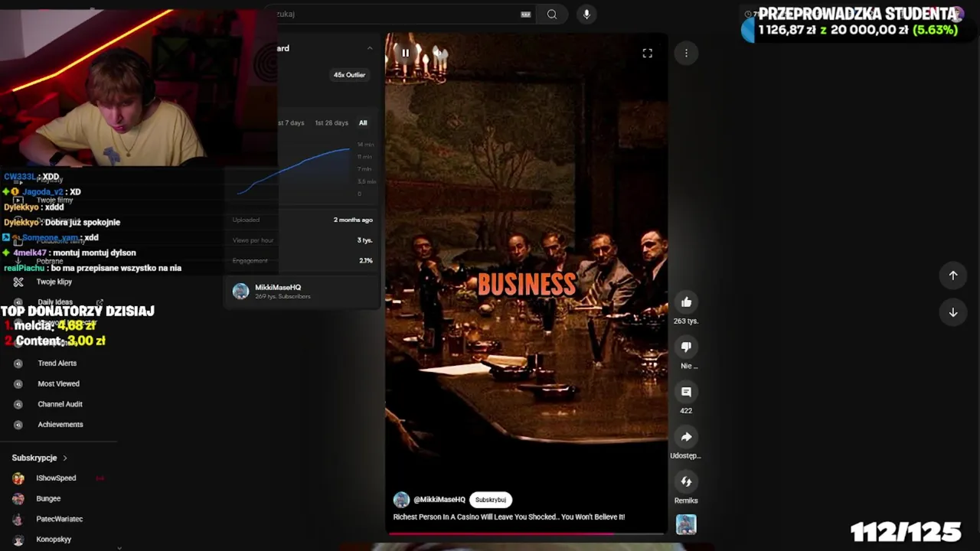Dislike the Short with thumbs down
980x551 pixels.
(686, 347)
